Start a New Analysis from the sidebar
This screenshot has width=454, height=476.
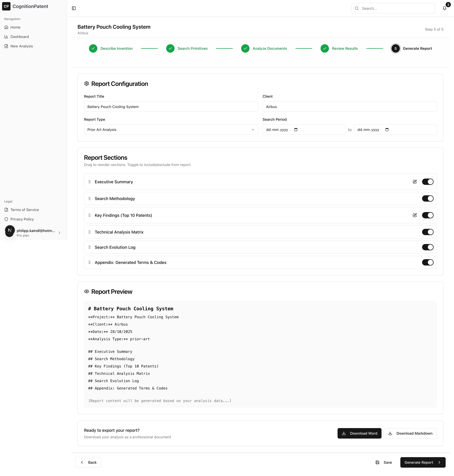coord(22,46)
